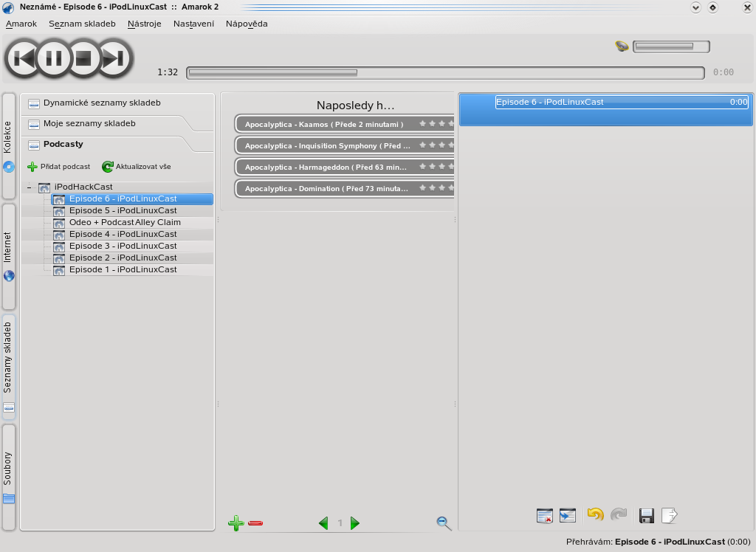Pause the current podcast playback
Viewport: 756px width, 552px height.
54,58
